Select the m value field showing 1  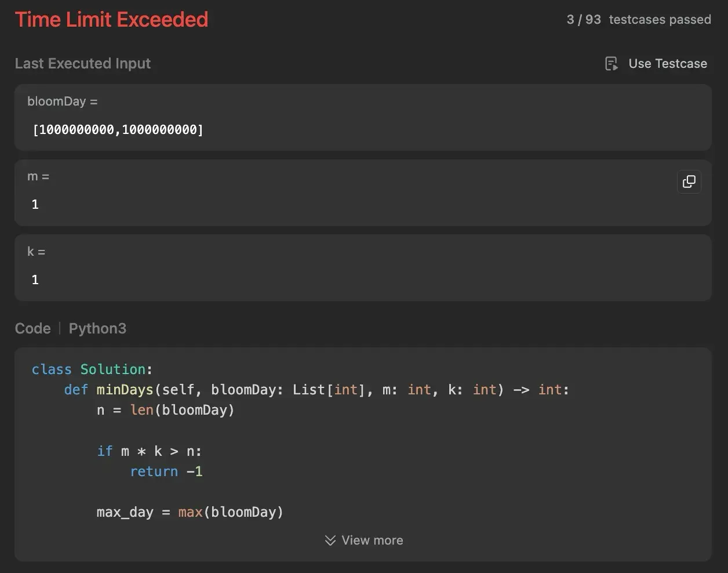[35, 204]
